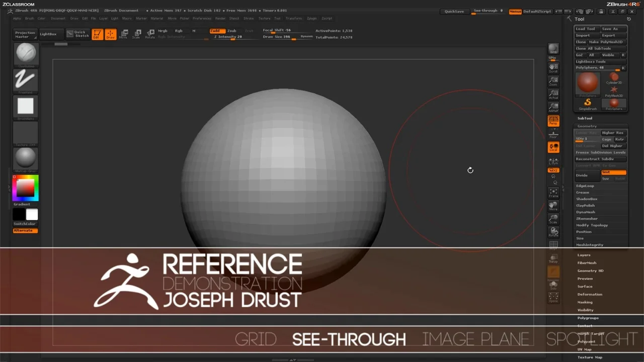Click the Scroll canvas icon

click(x=553, y=68)
